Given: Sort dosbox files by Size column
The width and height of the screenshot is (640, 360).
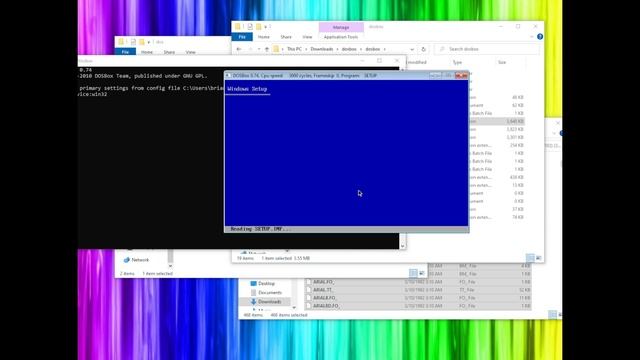Looking at the screenshot, I should pyautogui.click(x=502, y=62).
